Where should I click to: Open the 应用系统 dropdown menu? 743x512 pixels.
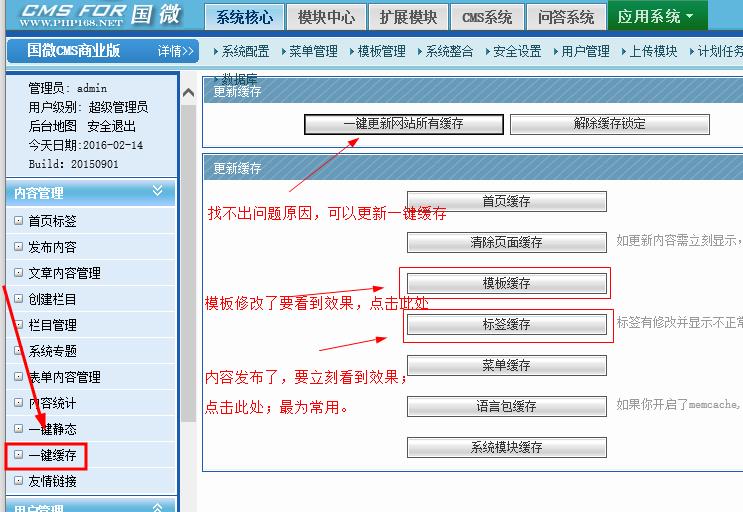pyautogui.click(x=655, y=16)
